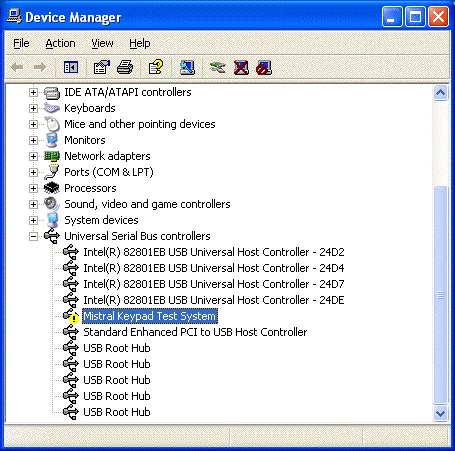The image size is (455, 451).
Task: Click the Ports (COM & LPT) plug icon
Action: 52,172
